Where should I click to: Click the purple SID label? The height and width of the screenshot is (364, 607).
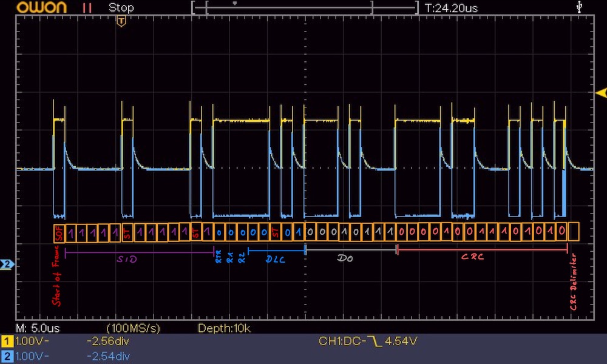click(127, 259)
